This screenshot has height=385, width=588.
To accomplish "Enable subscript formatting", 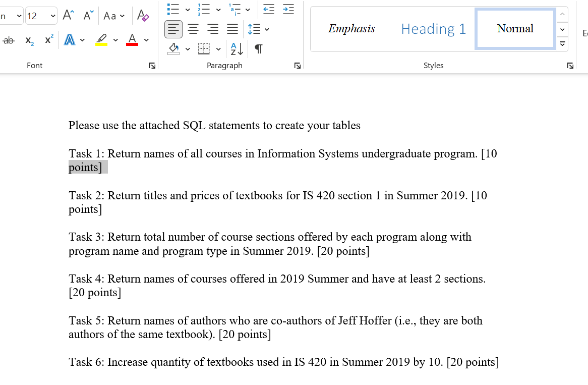I will pos(28,40).
